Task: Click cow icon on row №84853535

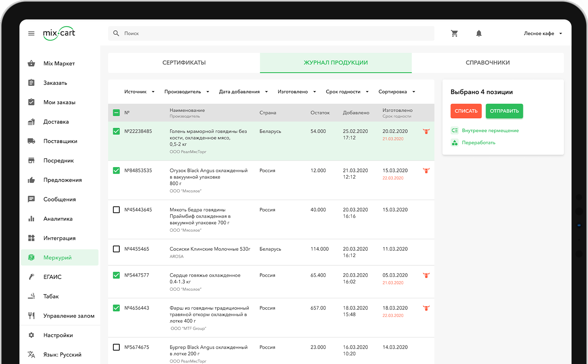Action: pos(426,170)
